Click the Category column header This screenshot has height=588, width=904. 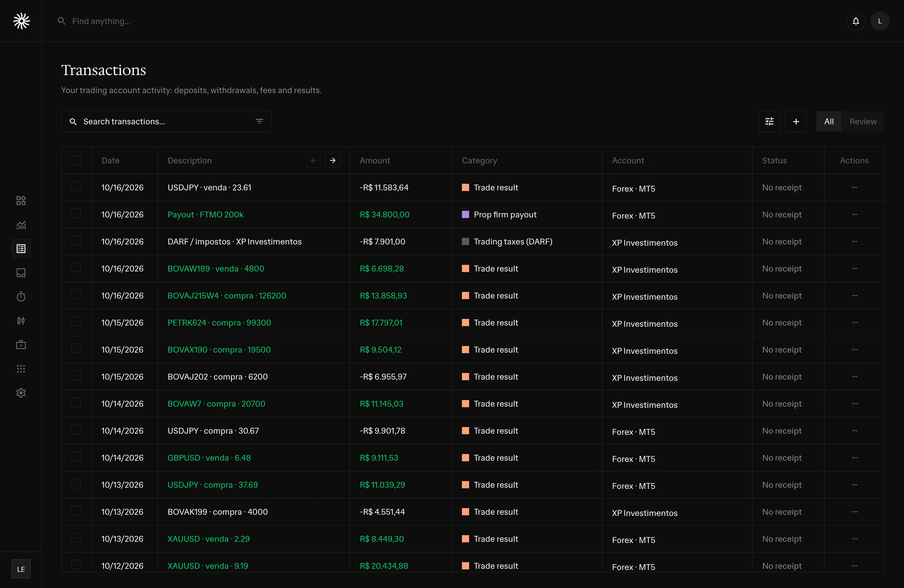point(479,161)
